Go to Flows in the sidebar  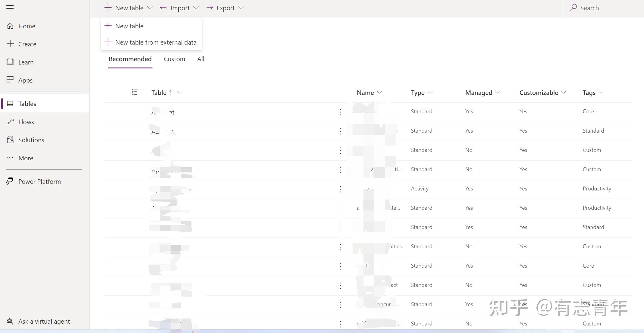click(26, 122)
